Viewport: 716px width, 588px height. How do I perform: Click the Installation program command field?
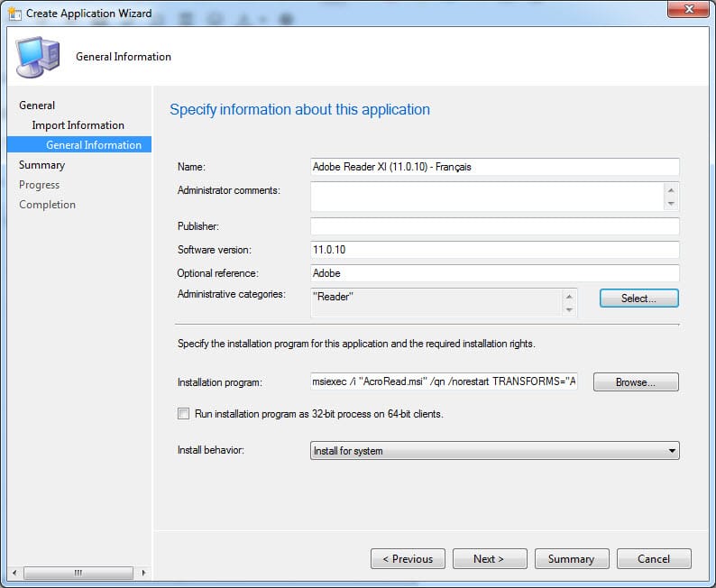pyautogui.click(x=444, y=381)
